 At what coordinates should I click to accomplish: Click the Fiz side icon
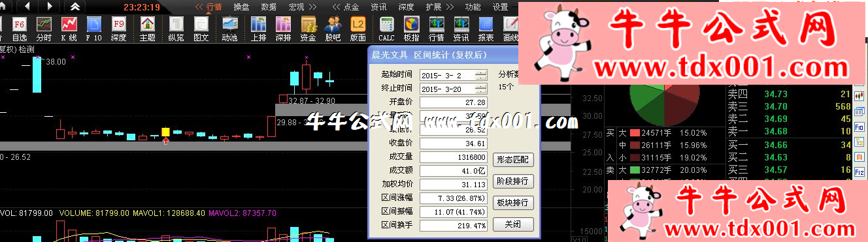860,173
